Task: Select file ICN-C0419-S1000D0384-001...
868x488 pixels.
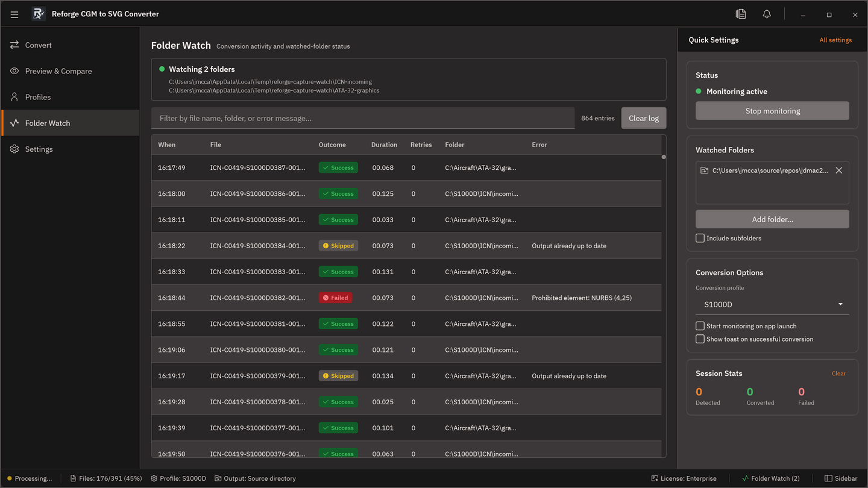Action: click(258, 246)
